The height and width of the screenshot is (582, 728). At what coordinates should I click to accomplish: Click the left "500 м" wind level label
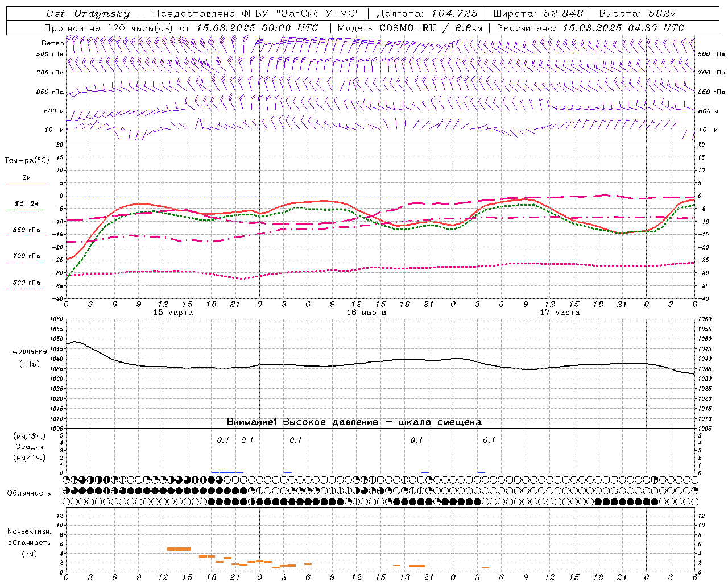click(x=54, y=111)
